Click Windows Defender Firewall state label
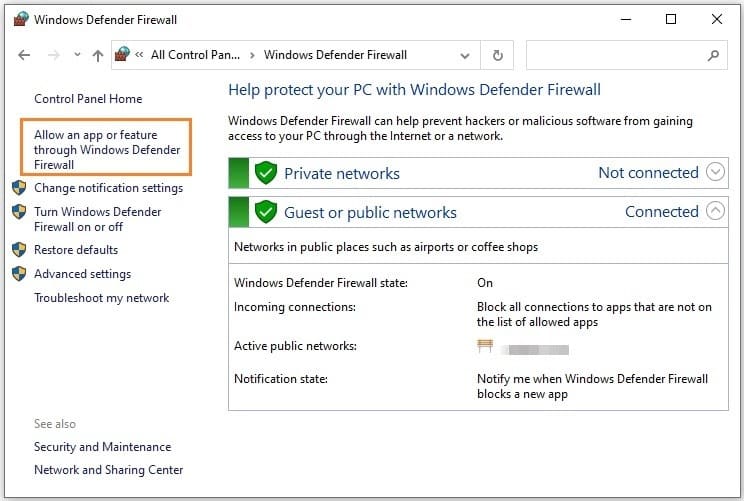Image resolution: width=744 pixels, height=501 pixels. [x=321, y=283]
